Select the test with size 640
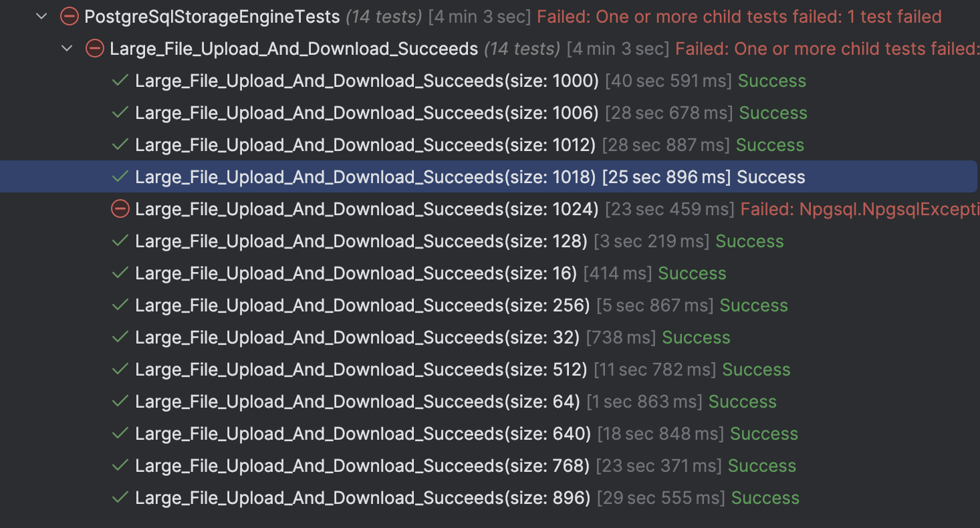Screen dimensions: 980x528 point(363,434)
